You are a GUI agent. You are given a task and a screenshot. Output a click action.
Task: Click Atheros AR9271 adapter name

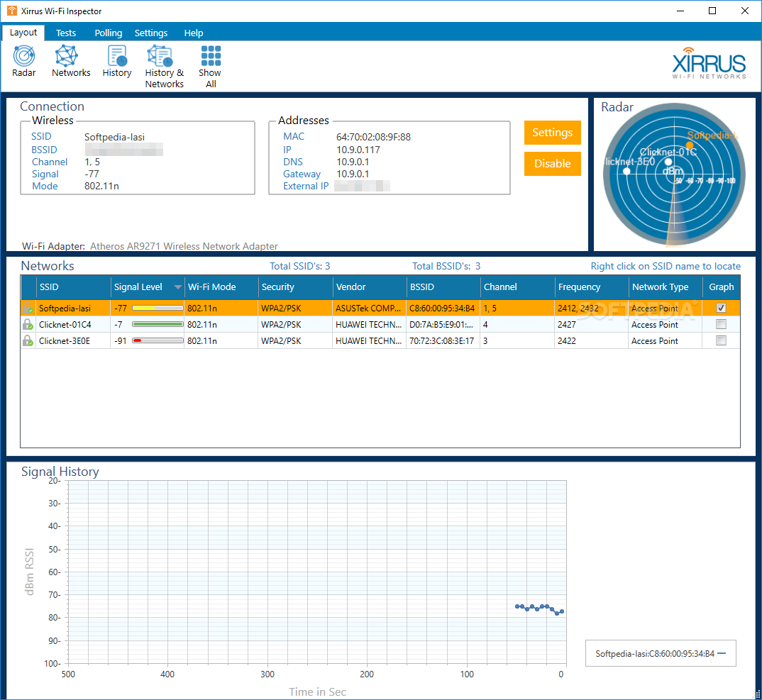184,246
